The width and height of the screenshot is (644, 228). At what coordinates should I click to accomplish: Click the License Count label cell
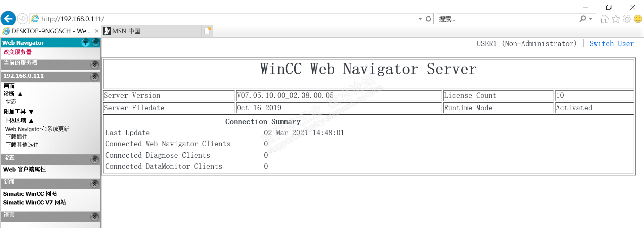498,96
